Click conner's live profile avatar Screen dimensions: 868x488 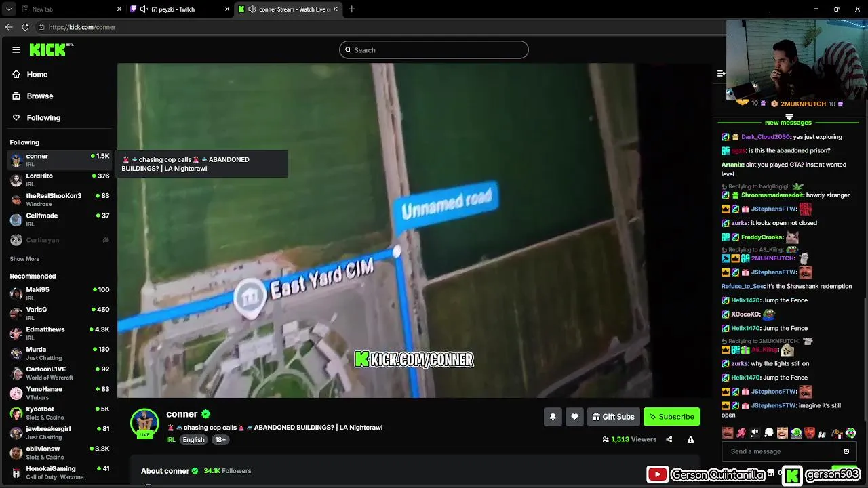(144, 423)
